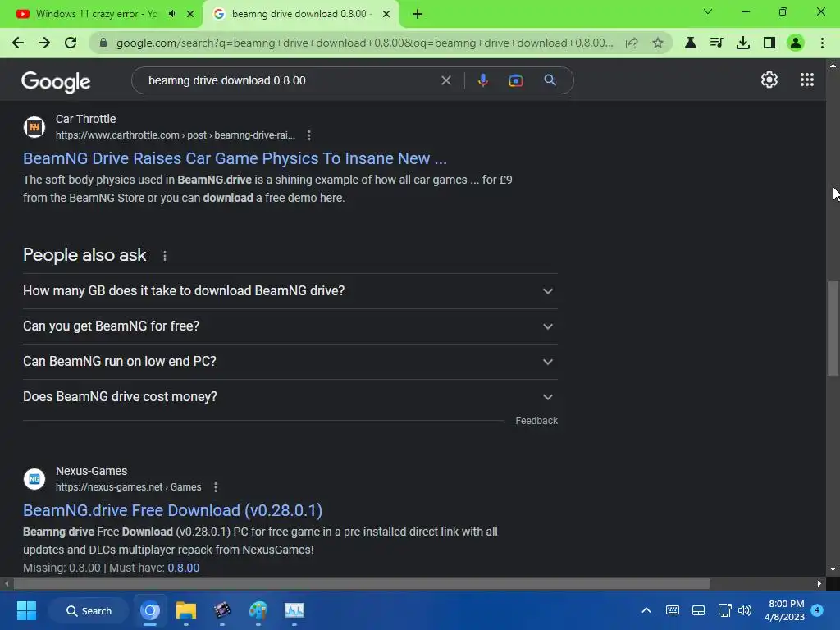Toggle the Chrome side panel
This screenshot has width=840, height=630.
pos(769,43)
